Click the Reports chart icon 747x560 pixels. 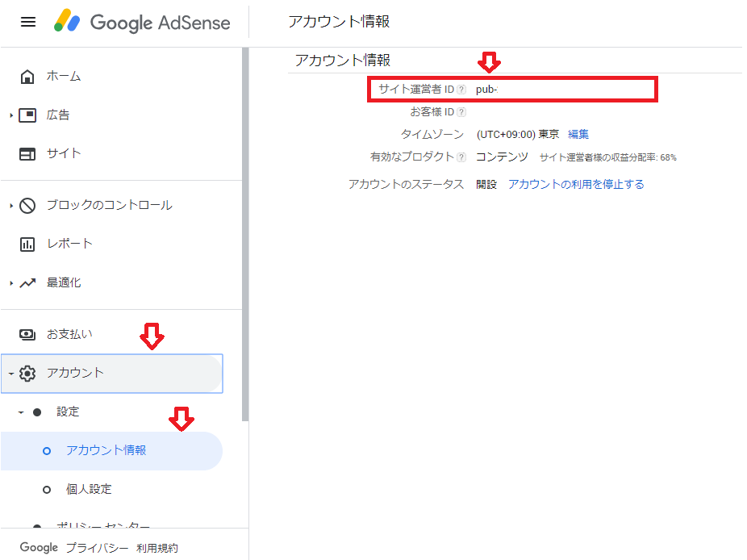tap(27, 244)
